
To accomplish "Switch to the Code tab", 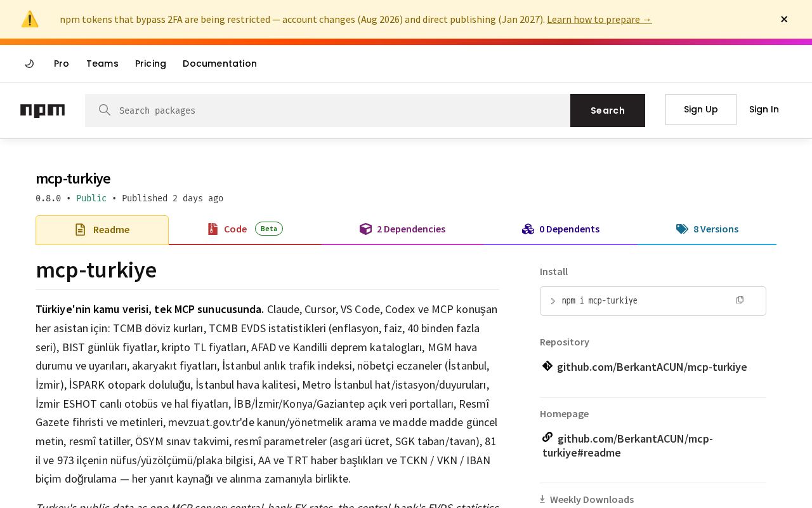I will click(x=245, y=229).
